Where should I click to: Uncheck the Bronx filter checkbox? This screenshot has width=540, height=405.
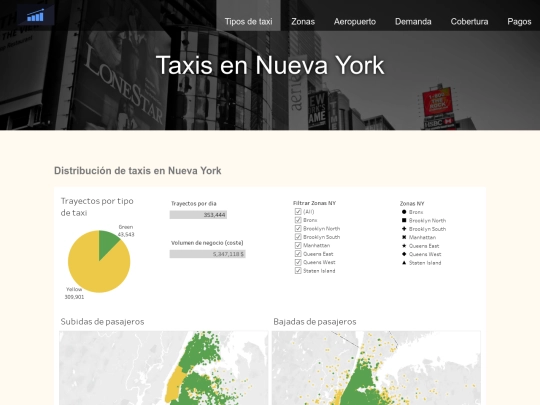point(298,220)
